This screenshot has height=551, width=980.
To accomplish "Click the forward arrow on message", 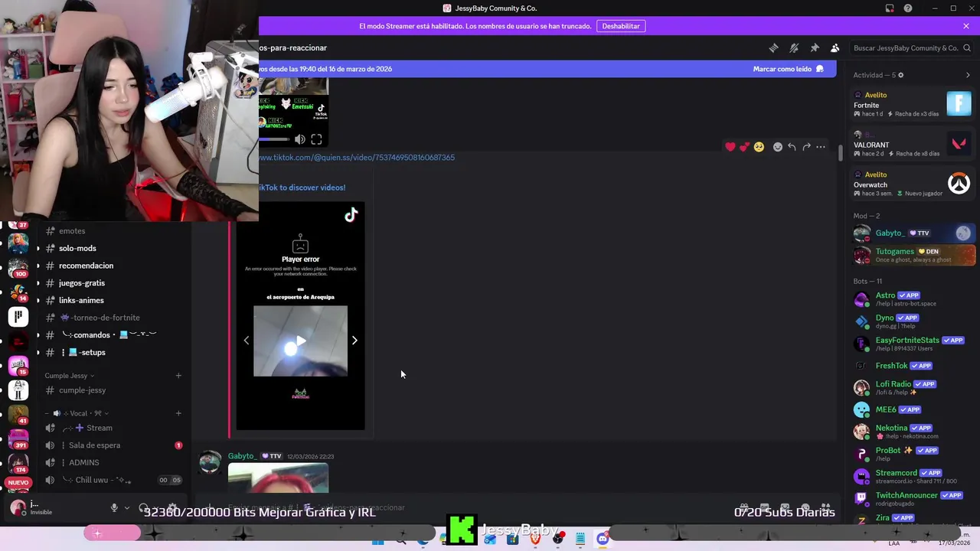I will click(x=806, y=147).
